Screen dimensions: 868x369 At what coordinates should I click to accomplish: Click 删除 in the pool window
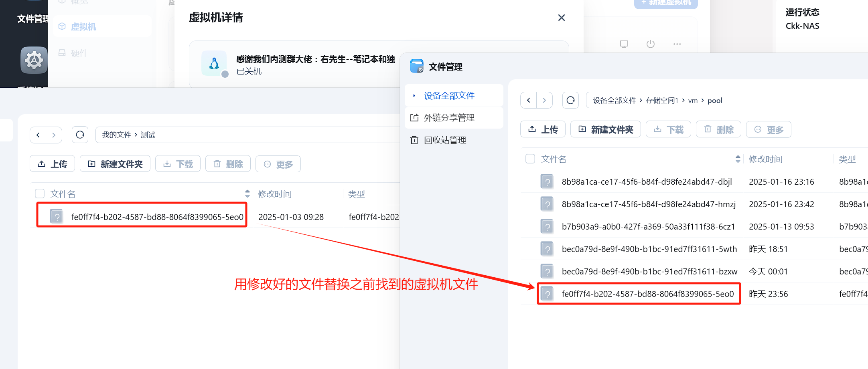click(718, 129)
